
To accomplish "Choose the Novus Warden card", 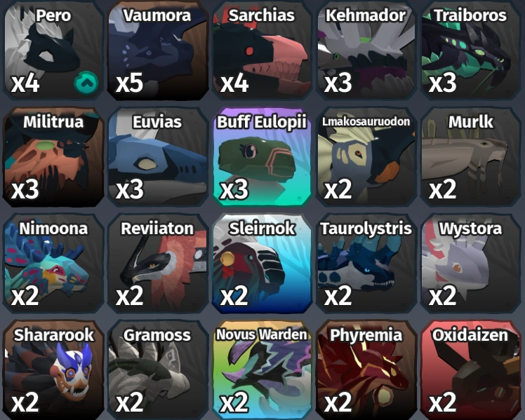I will 262,370.
